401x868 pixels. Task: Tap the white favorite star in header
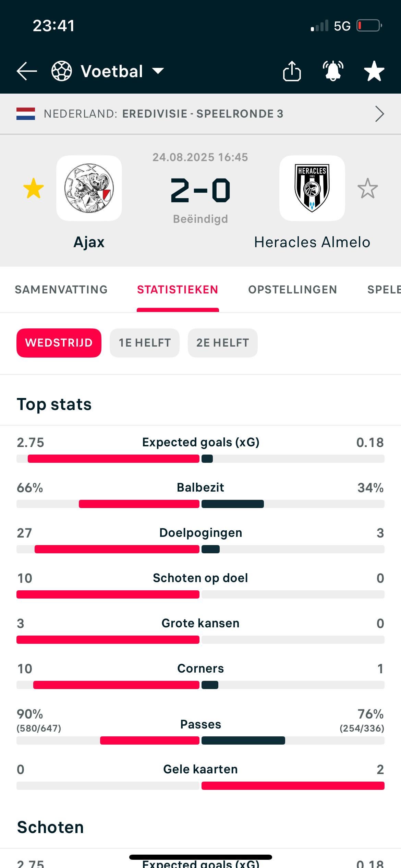(x=374, y=71)
